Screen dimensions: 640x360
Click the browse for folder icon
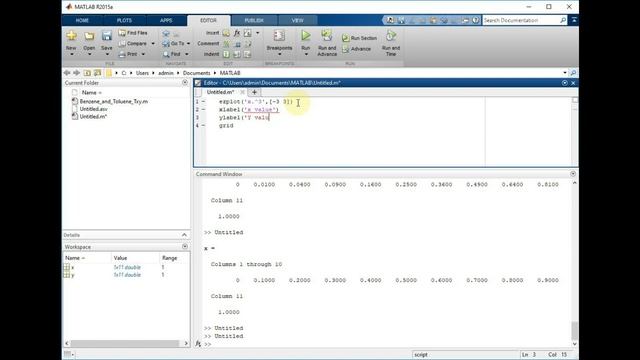pyautogui.click(x=97, y=73)
